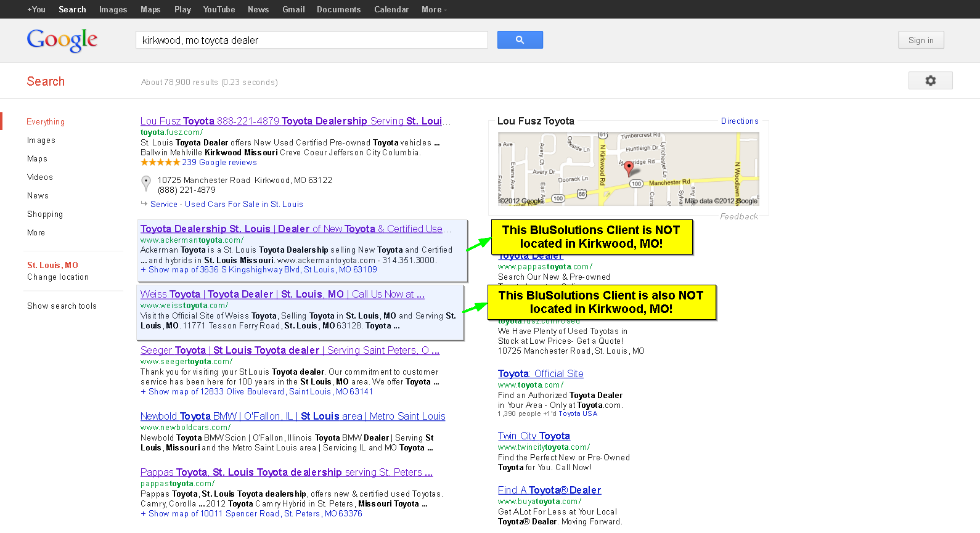
Task: Open Newbold Toyota BMW result title
Action: (x=293, y=417)
